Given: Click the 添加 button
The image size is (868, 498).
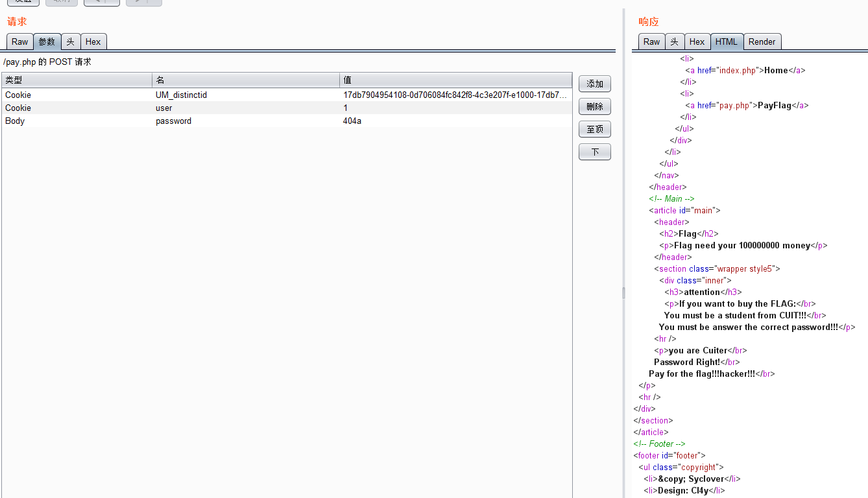Looking at the screenshot, I should [595, 84].
